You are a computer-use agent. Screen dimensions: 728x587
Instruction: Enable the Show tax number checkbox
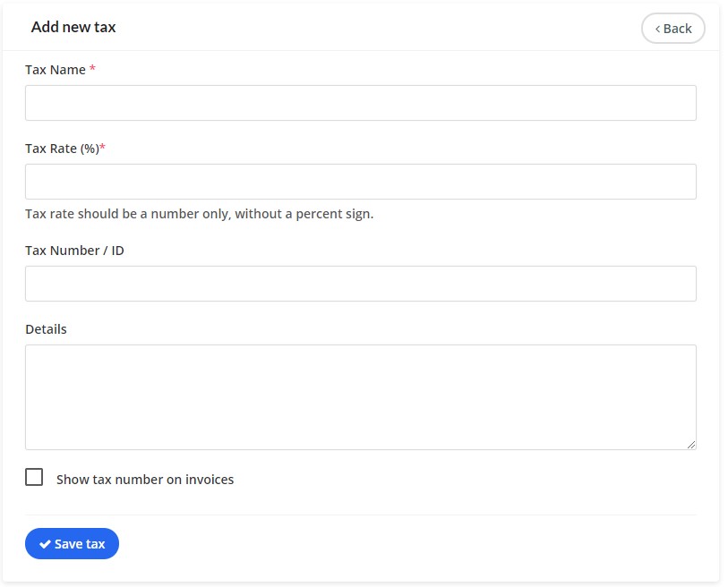click(34, 478)
